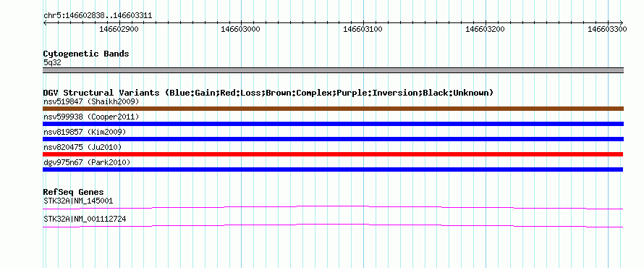Click the 146603000 ruler position label
The image size is (644, 268).
[241, 29]
